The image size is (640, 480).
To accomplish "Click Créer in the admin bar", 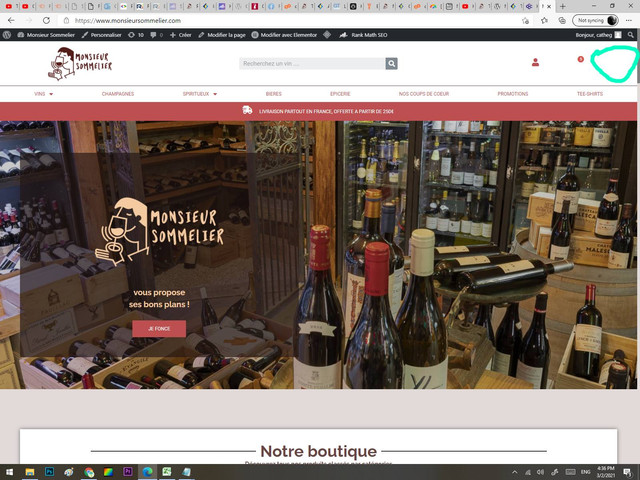I will 180,35.
